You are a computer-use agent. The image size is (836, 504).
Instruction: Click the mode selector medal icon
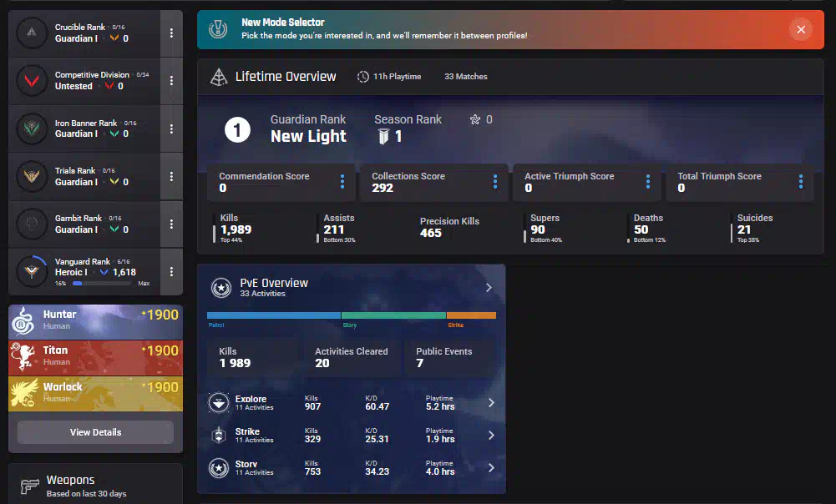tap(217, 29)
